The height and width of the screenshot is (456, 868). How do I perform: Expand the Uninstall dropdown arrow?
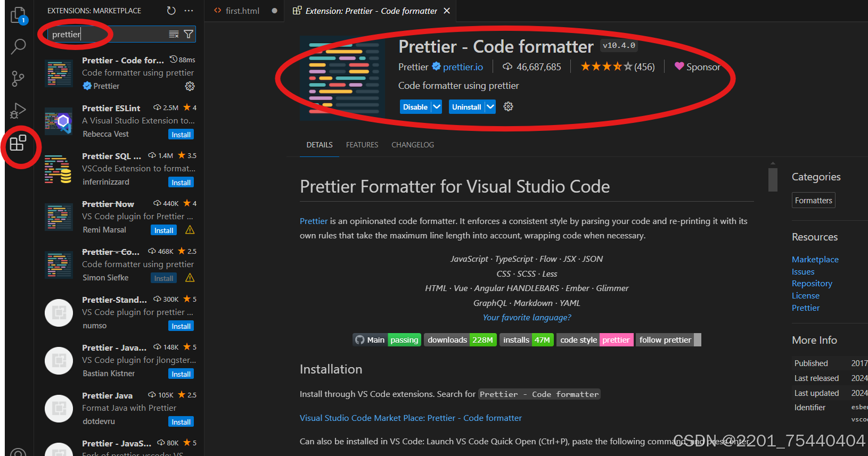[490, 107]
